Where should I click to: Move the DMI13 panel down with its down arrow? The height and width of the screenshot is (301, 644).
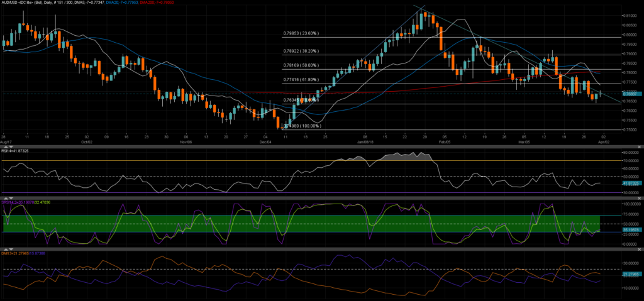(x=11, y=249)
